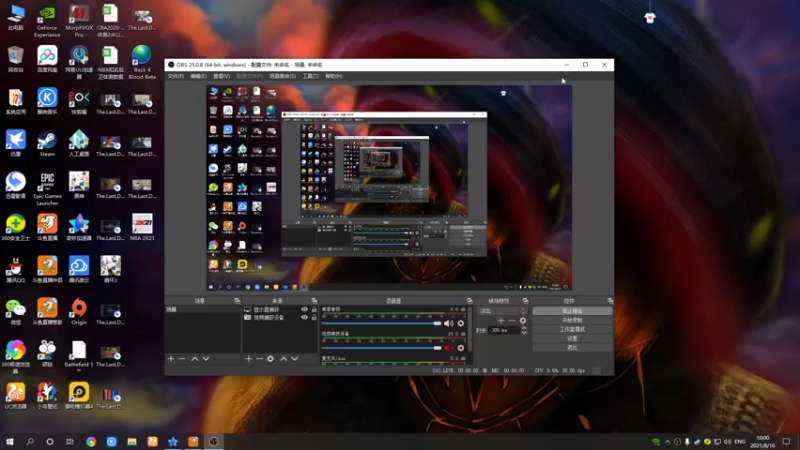Remove the transition with the minus icon
Image resolution: width=800 pixels, height=450 pixels.
512,320
